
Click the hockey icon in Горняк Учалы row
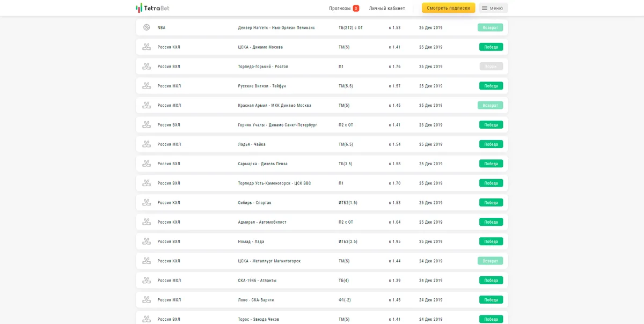point(147,124)
